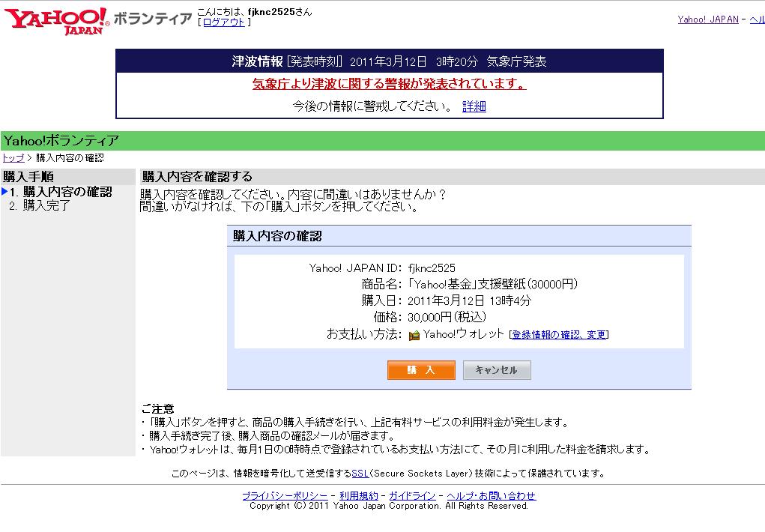Click the Yahoo! JAPAN logo
Screen dimensions: 765x532
click(57, 21)
